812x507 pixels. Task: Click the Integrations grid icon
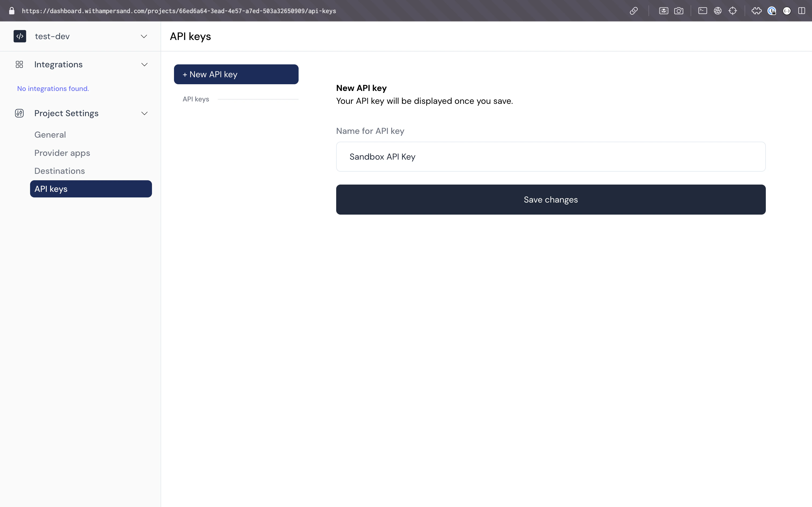coord(19,64)
